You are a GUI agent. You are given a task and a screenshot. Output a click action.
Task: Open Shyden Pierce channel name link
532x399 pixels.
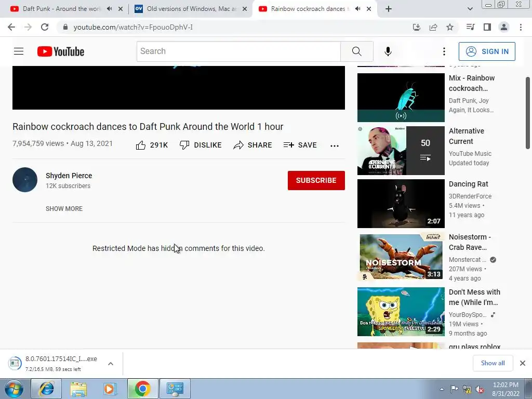pos(69,176)
